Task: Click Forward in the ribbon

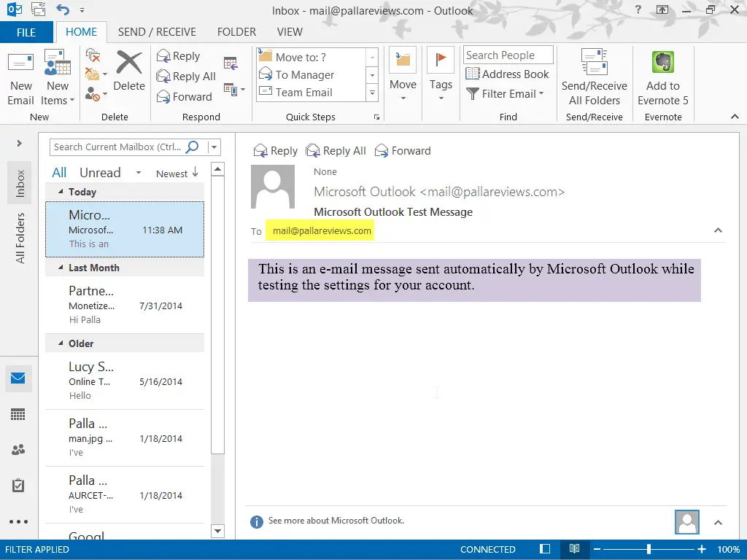Action: [x=185, y=97]
